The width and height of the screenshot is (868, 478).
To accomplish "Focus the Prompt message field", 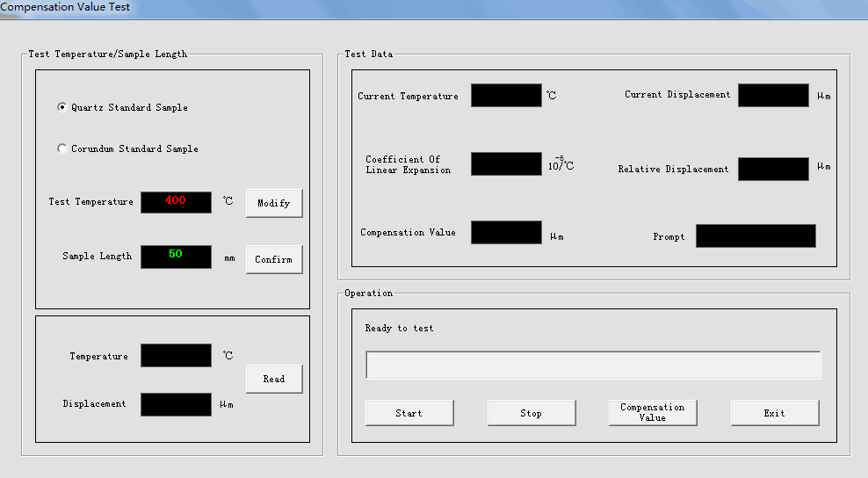I will pos(756,235).
